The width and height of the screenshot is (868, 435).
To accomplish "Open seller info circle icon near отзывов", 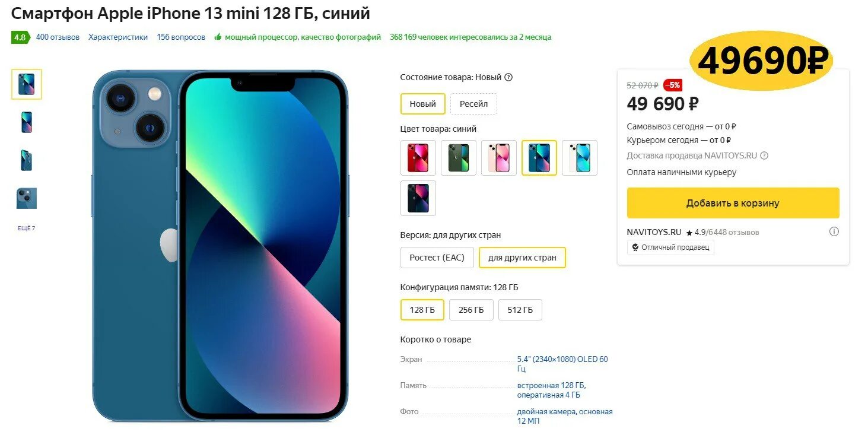I will pyautogui.click(x=834, y=231).
